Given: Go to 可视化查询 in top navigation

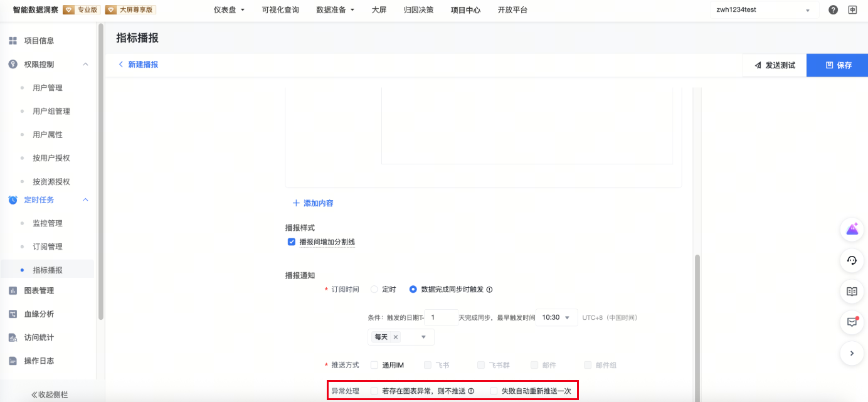Looking at the screenshot, I should pos(280,10).
